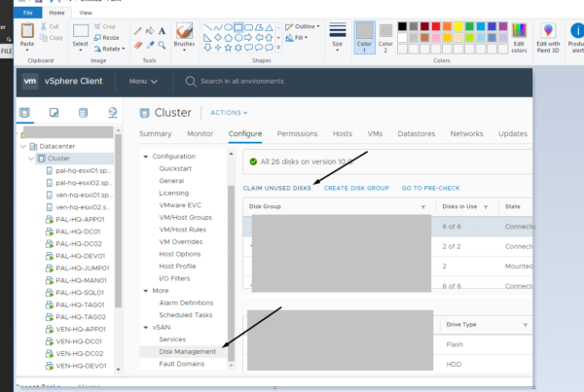Collapse the More section

coord(146,291)
